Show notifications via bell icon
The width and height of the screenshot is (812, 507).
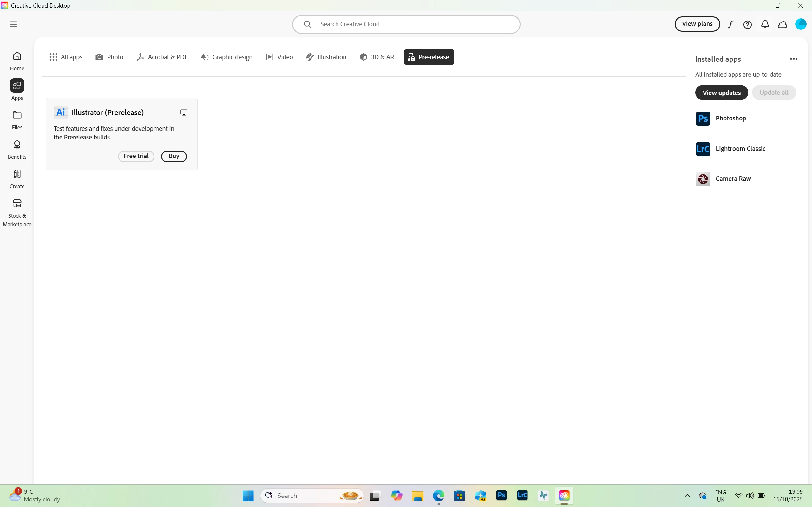765,24
